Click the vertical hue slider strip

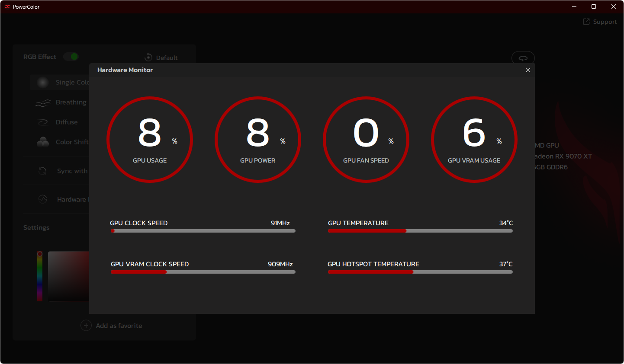[40, 277]
